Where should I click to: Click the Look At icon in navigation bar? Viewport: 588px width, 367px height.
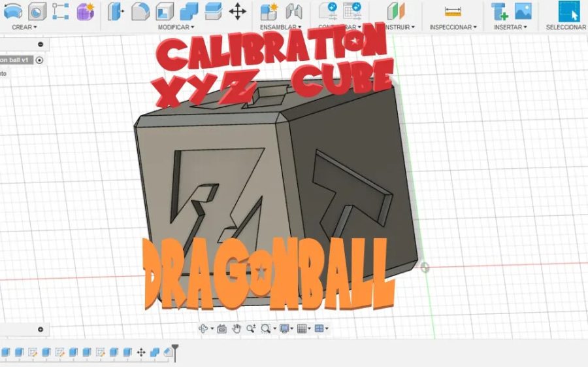pyautogui.click(x=221, y=329)
